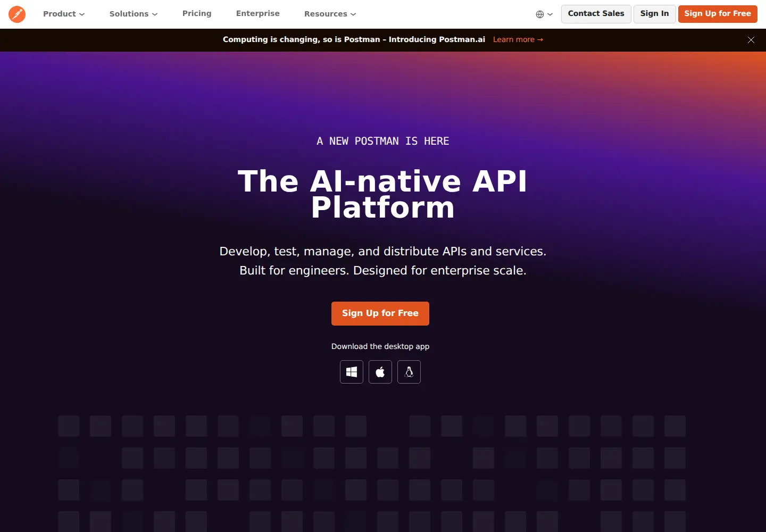This screenshot has width=766, height=532.
Task: Click the Contact Sales button
Action: 596,14
